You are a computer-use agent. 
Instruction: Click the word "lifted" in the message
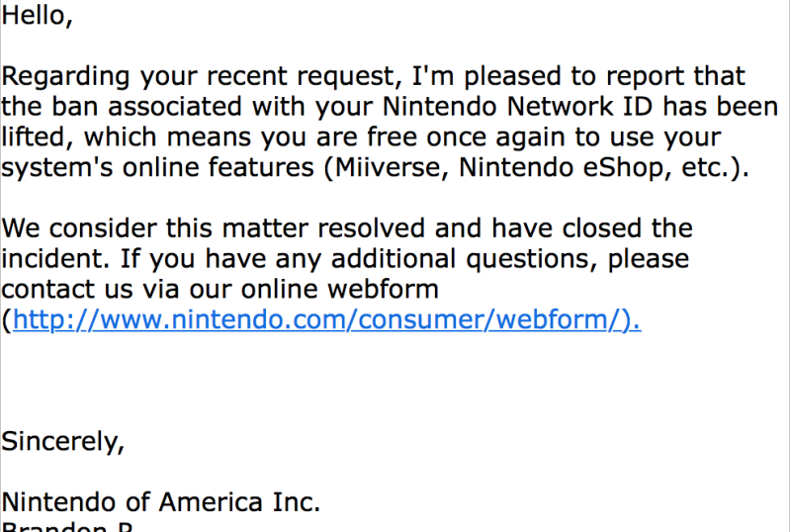click(34, 137)
